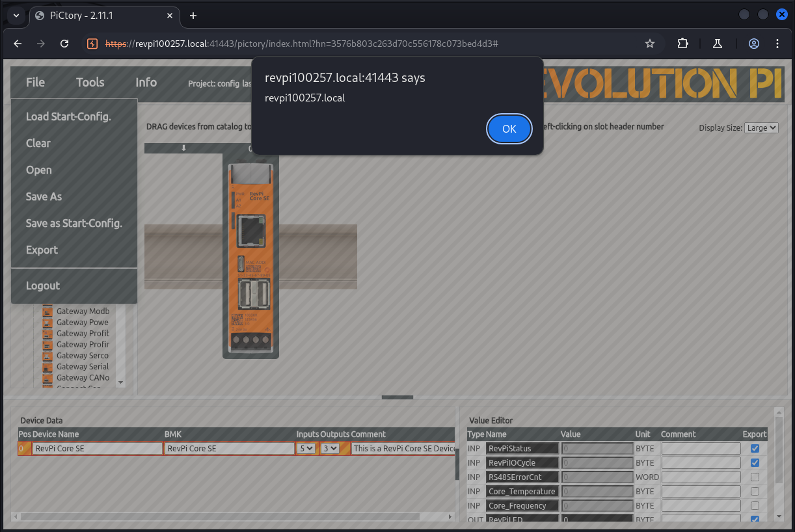Close the PiCtory browser tab

[171, 16]
